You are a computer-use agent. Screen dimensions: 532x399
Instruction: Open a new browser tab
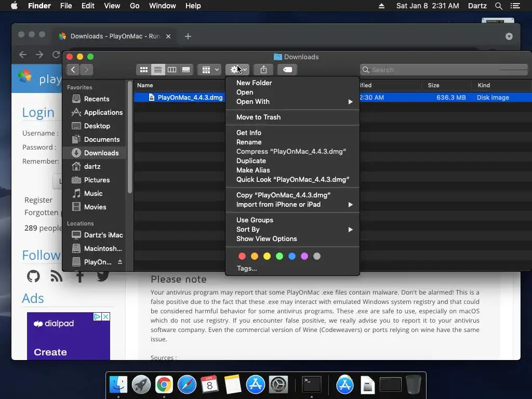[x=188, y=36]
